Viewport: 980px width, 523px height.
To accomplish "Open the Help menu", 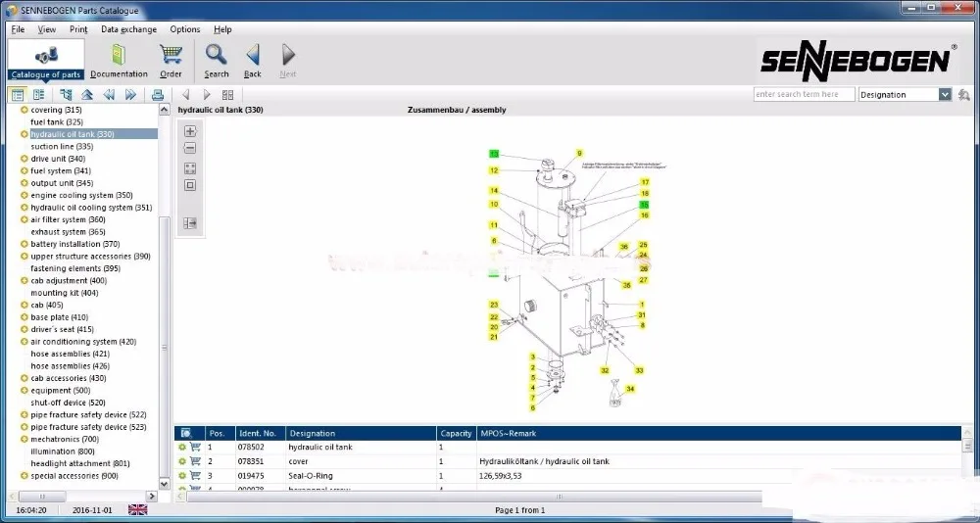I will [x=222, y=29].
